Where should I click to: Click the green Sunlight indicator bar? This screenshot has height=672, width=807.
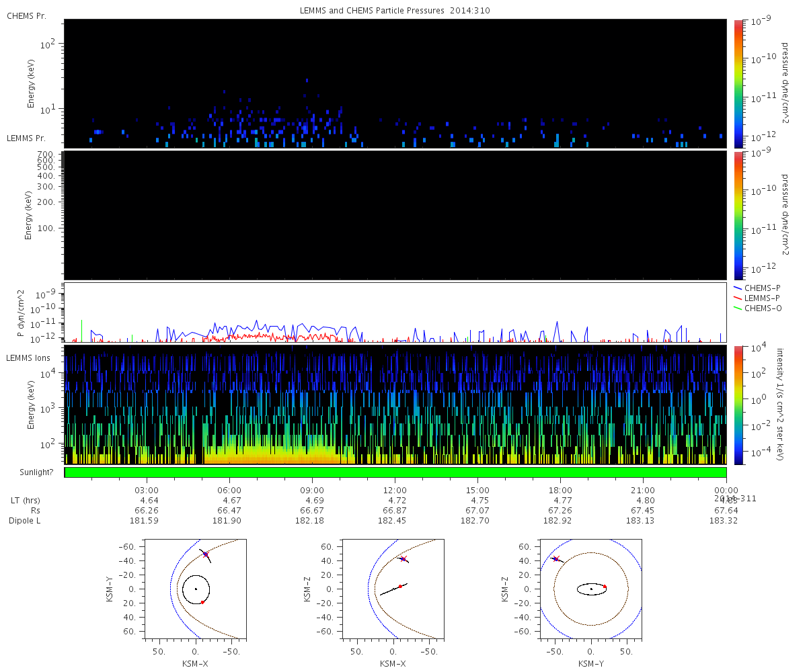[x=395, y=472]
